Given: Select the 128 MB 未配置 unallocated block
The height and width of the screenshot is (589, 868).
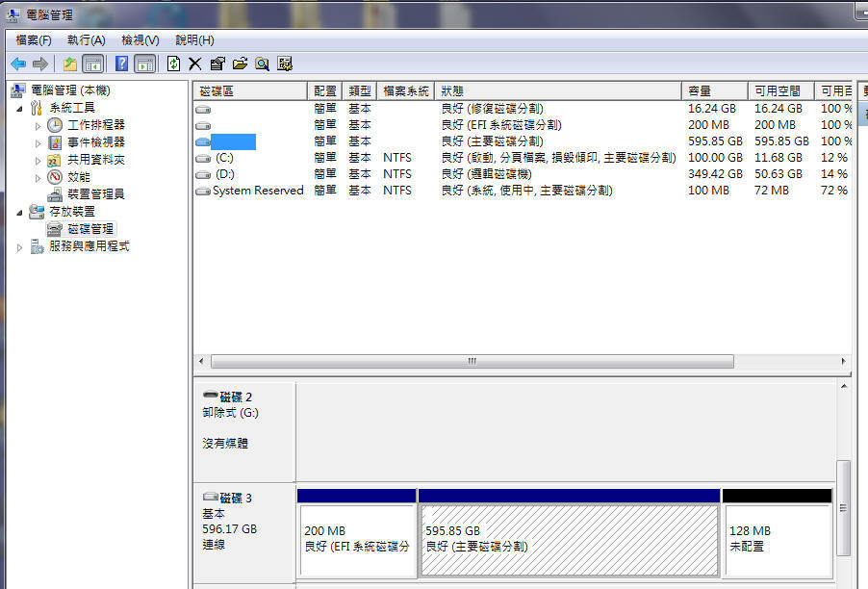Looking at the screenshot, I should pos(778,533).
